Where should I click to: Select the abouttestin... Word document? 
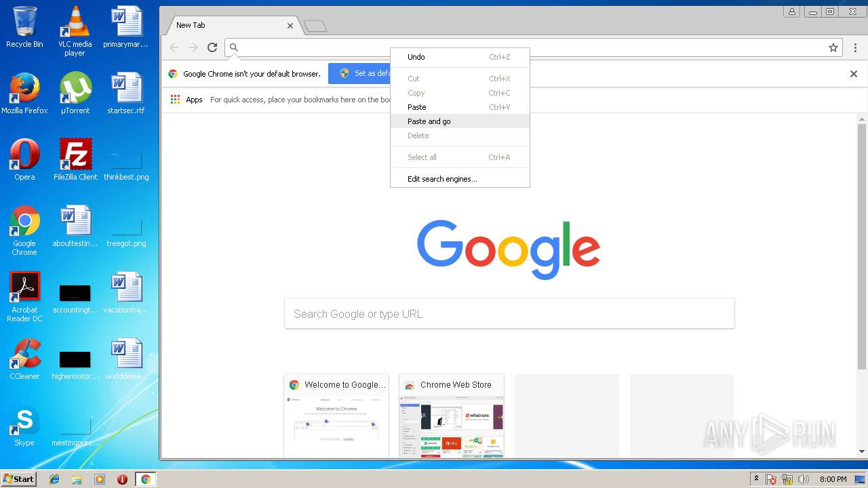coord(75,226)
